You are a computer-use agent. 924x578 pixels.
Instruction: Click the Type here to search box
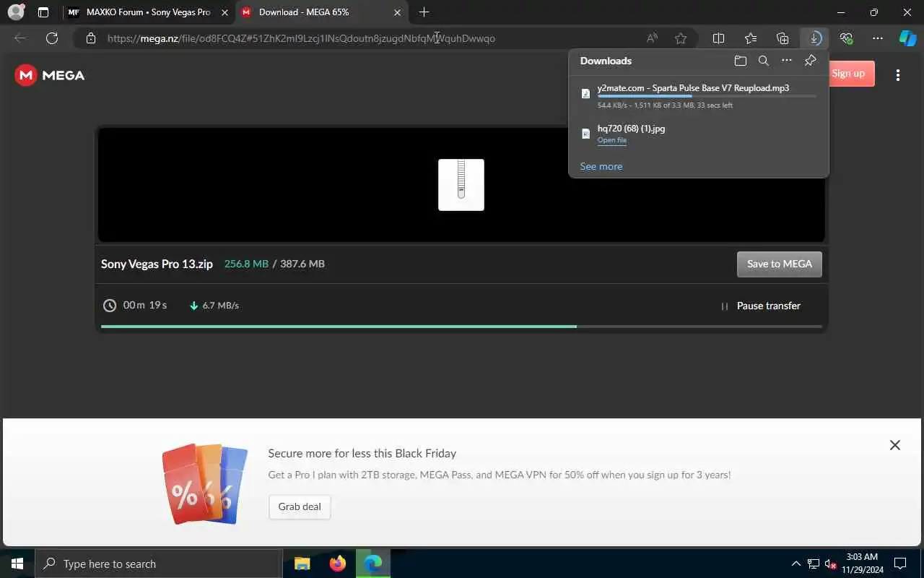[x=159, y=564]
